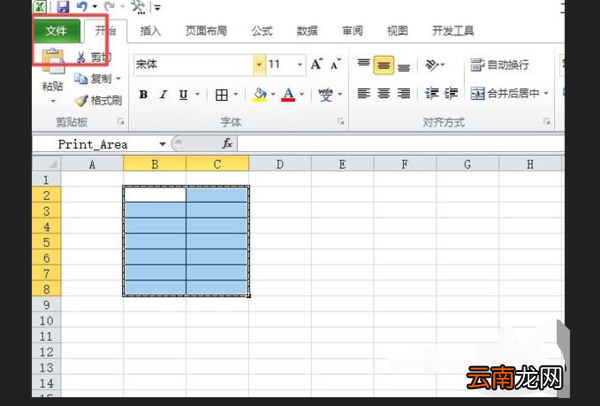Click the increase font size icon
Viewport: 600px width, 406px height.
click(x=317, y=64)
